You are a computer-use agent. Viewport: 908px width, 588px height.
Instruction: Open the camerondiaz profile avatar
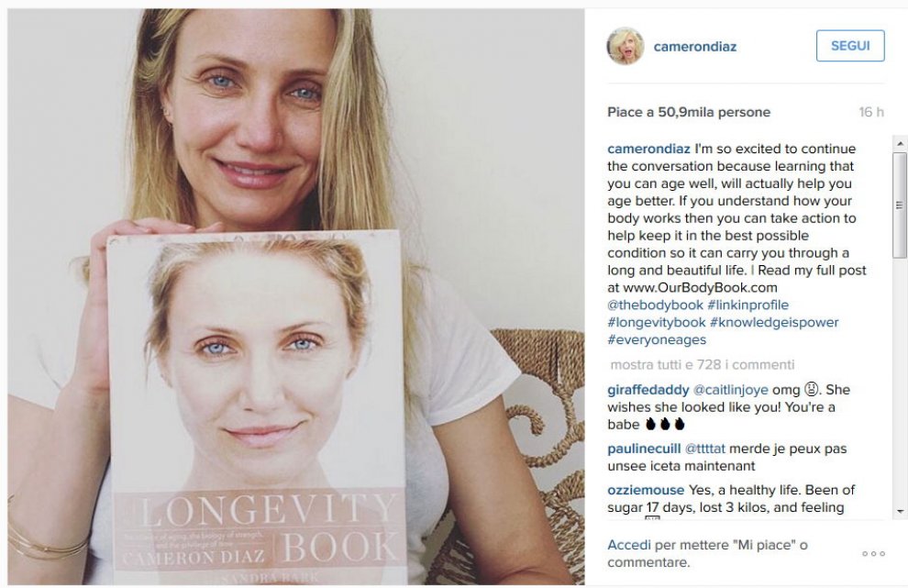click(626, 46)
